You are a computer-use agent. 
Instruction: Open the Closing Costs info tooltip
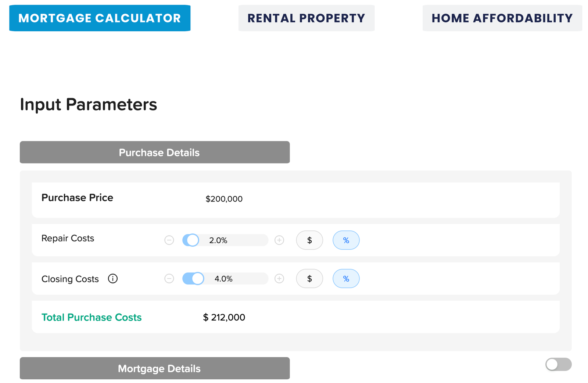[113, 279]
